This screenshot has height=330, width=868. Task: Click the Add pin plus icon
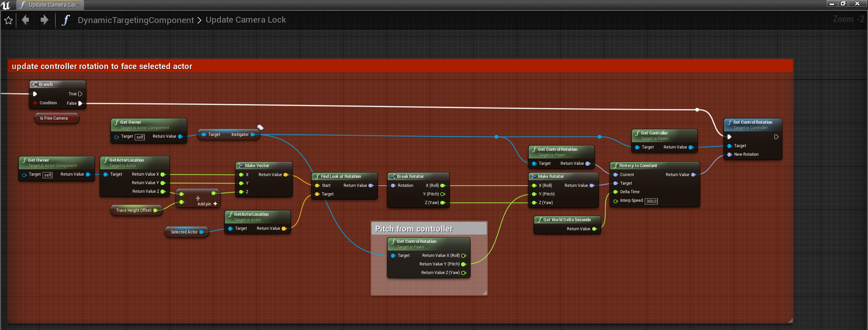pos(215,204)
